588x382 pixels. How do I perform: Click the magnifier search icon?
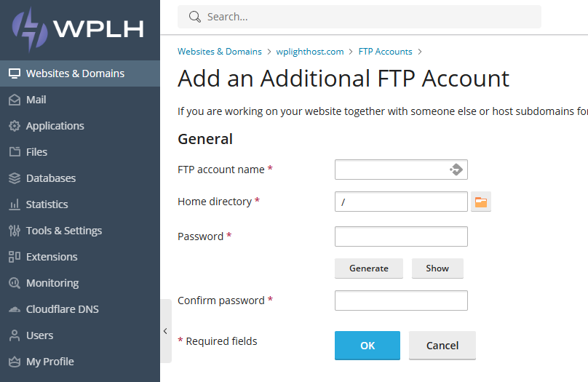(194, 17)
